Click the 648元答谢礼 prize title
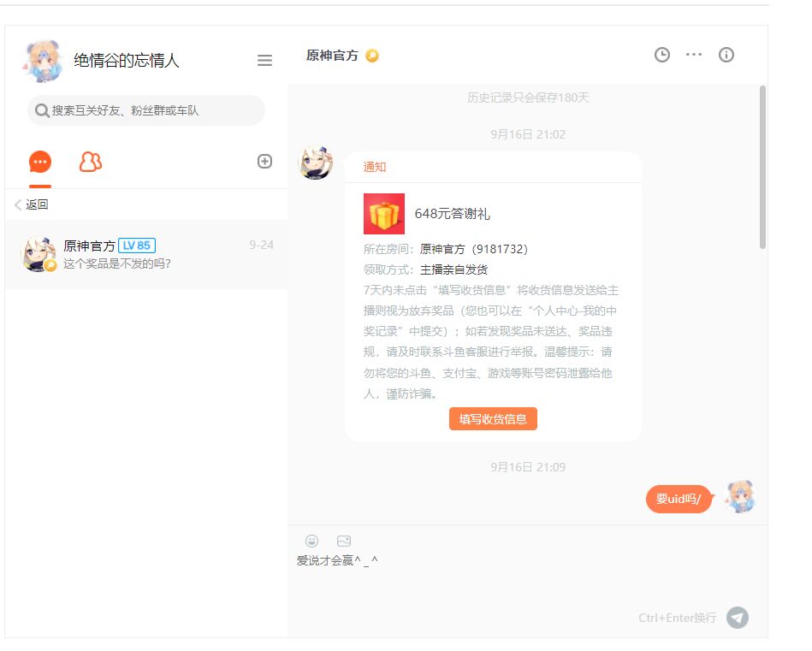 452,214
